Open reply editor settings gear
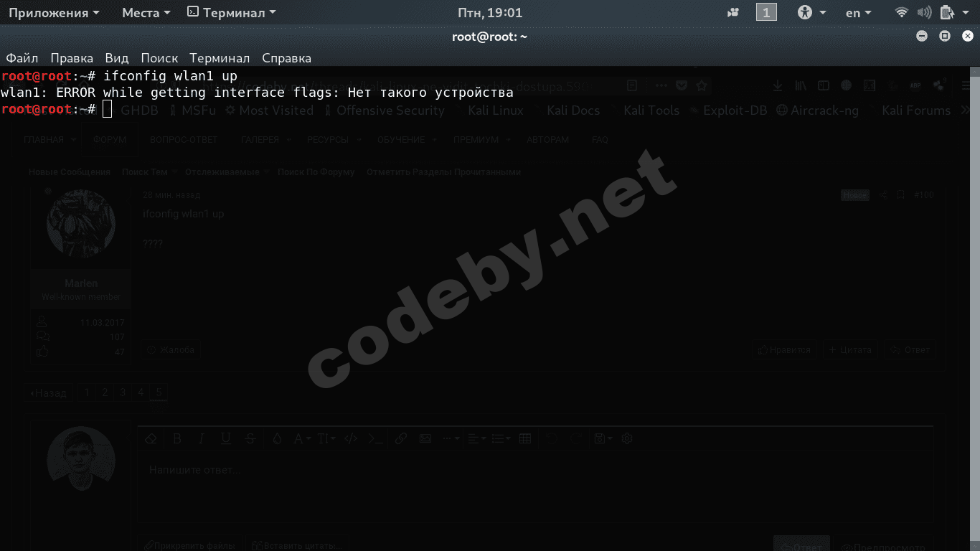 (x=627, y=438)
